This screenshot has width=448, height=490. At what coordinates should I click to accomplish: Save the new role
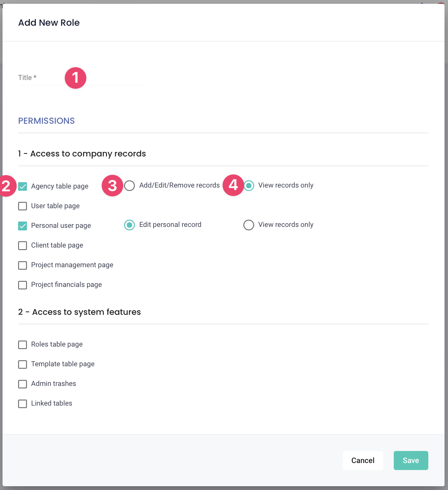[411, 460]
